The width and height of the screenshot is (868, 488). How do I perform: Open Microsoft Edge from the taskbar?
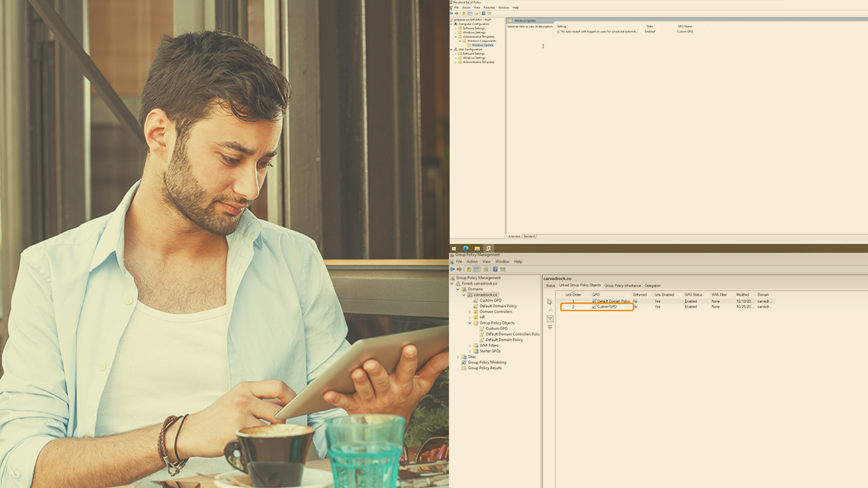click(x=466, y=249)
